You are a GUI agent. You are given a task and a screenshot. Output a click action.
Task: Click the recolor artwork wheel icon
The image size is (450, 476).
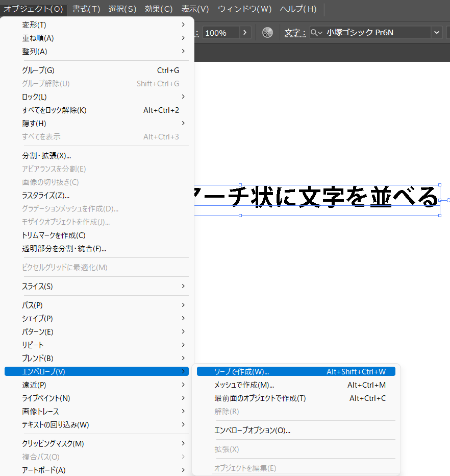pos(267,33)
